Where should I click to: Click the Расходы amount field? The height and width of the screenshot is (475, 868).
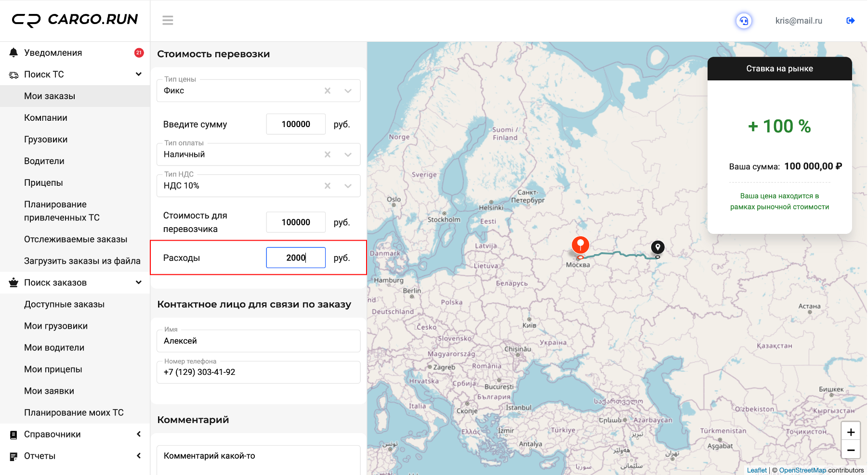coord(296,257)
